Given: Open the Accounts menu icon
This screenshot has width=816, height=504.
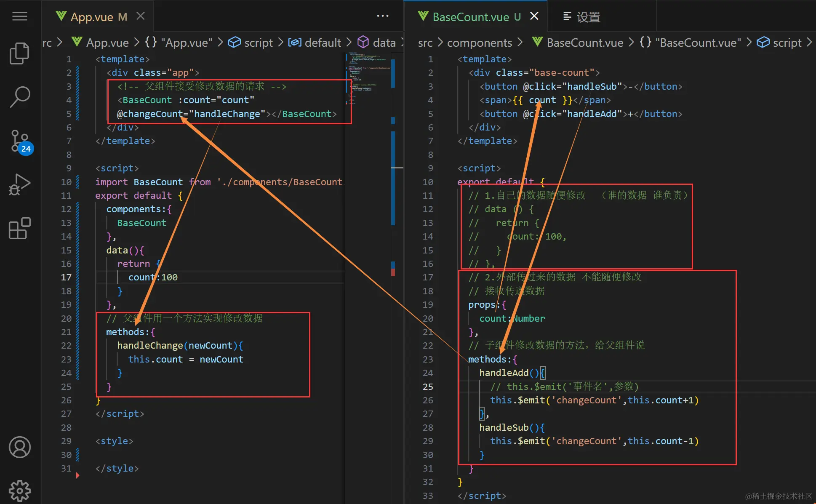Looking at the screenshot, I should point(20,447).
